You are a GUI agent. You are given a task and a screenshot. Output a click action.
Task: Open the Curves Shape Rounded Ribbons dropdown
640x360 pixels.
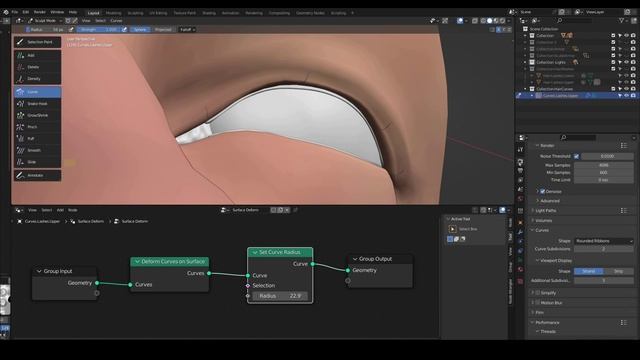604,241
